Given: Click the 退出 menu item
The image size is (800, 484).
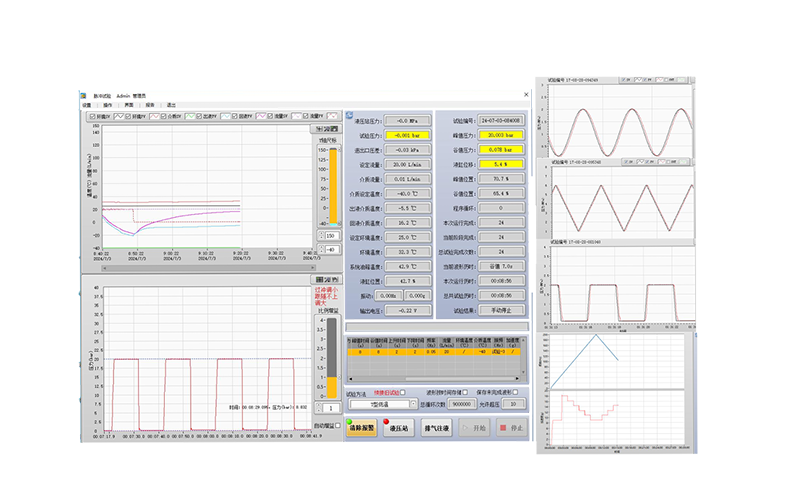Looking at the screenshot, I should [171, 104].
